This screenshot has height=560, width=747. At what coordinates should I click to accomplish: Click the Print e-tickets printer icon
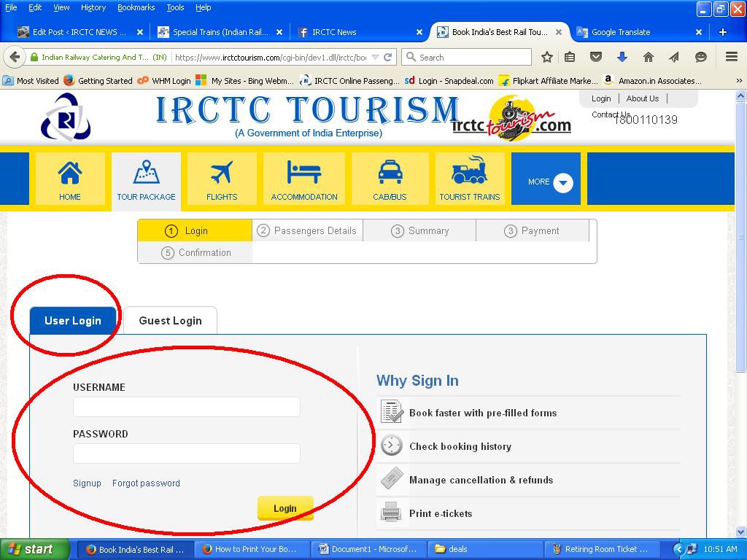pos(391,513)
